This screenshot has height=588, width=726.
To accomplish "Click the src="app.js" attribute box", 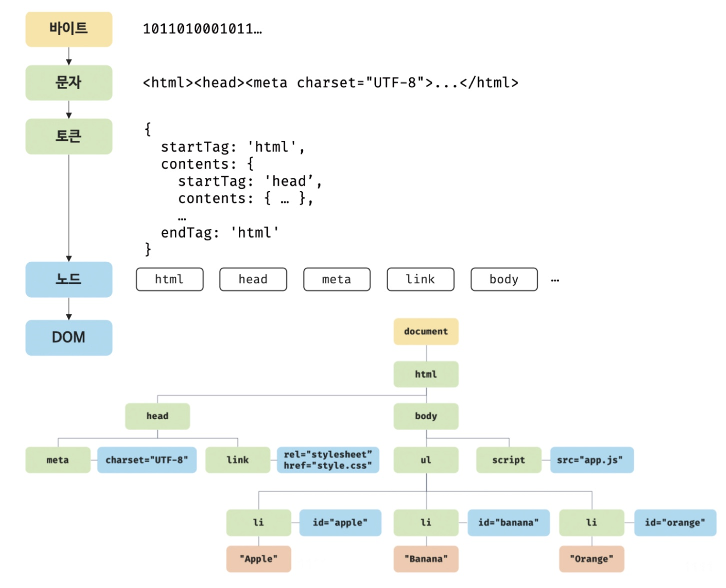I will 592,460.
